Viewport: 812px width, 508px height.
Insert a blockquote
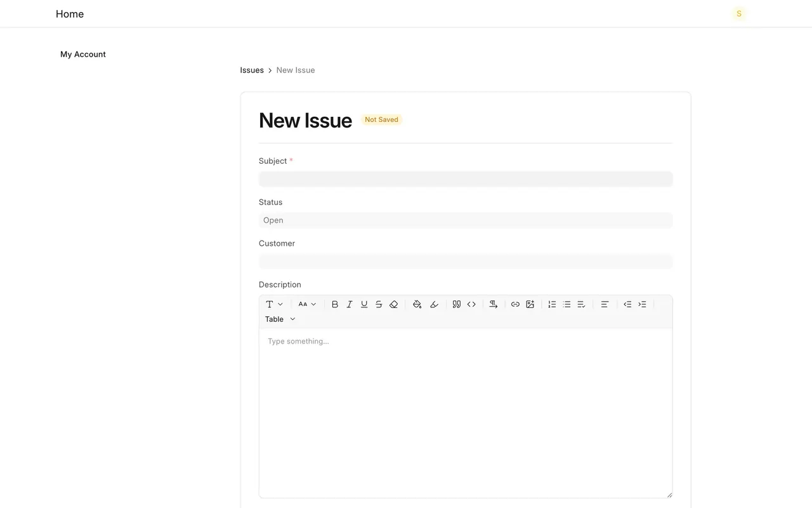click(x=457, y=304)
